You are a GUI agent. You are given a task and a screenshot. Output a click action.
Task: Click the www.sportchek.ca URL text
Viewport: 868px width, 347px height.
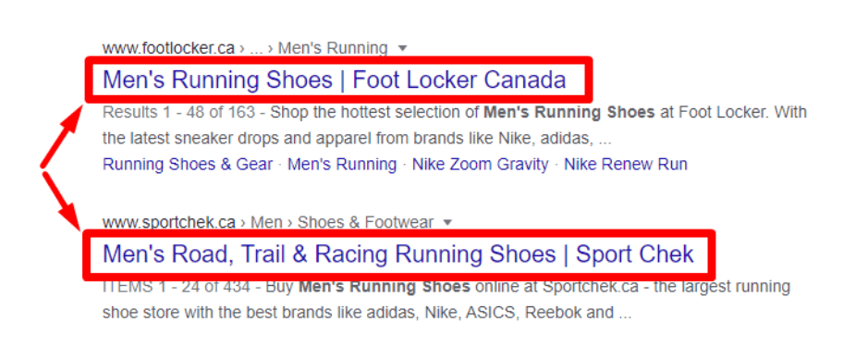169,223
